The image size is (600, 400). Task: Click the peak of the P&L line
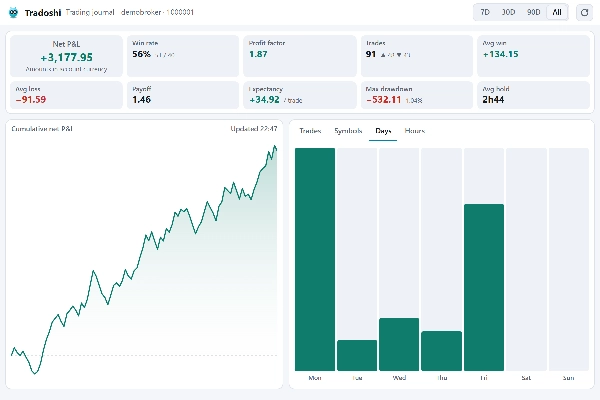[275, 146]
